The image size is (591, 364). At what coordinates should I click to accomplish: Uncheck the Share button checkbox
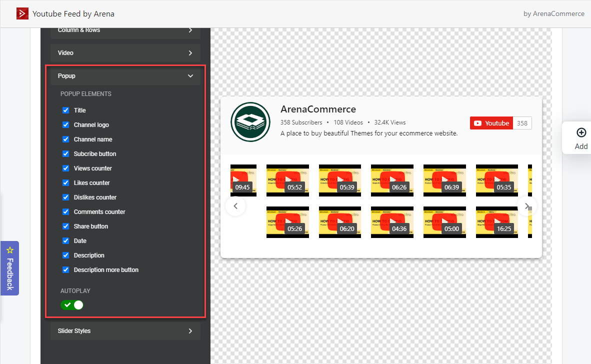pos(65,226)
